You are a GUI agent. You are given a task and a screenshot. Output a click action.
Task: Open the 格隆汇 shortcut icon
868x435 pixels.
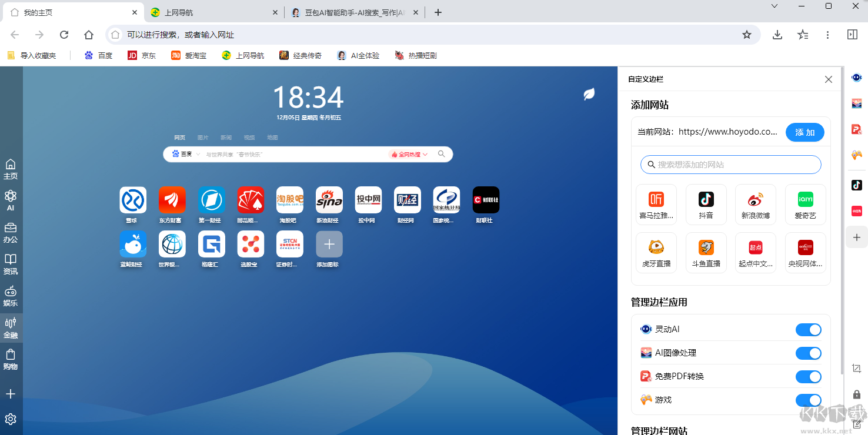[x=212, y=244]
